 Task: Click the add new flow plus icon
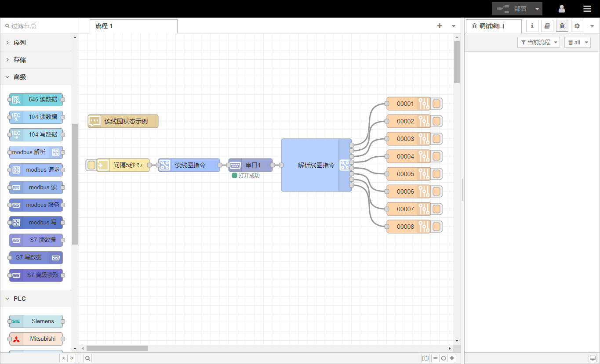(440, 26)
